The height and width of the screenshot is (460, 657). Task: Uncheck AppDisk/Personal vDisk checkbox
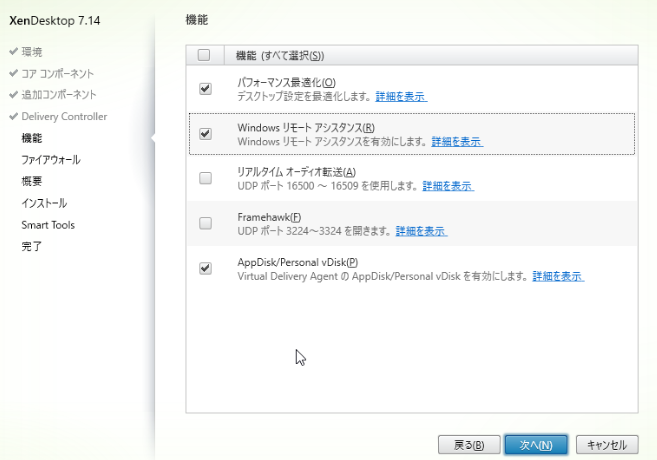pos(205,268)
